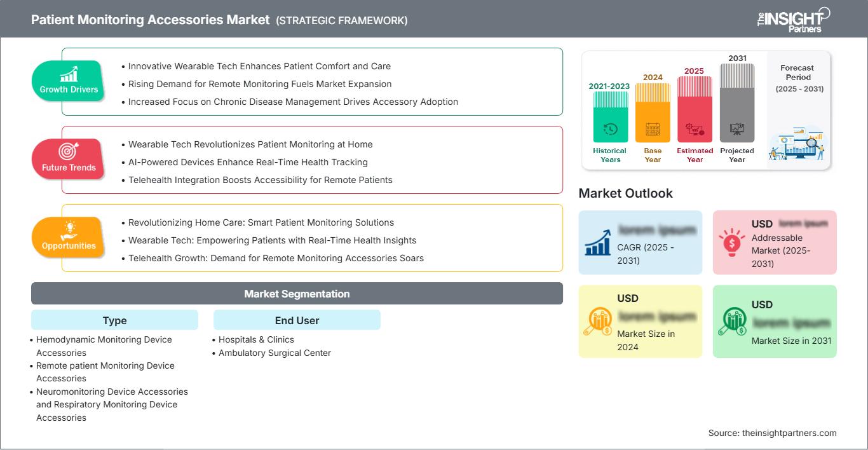The height and width of the screenshot is (450, 868).
Task: Open the Addressable Market (2025-2031) card
Action: (x=775, y=242)
